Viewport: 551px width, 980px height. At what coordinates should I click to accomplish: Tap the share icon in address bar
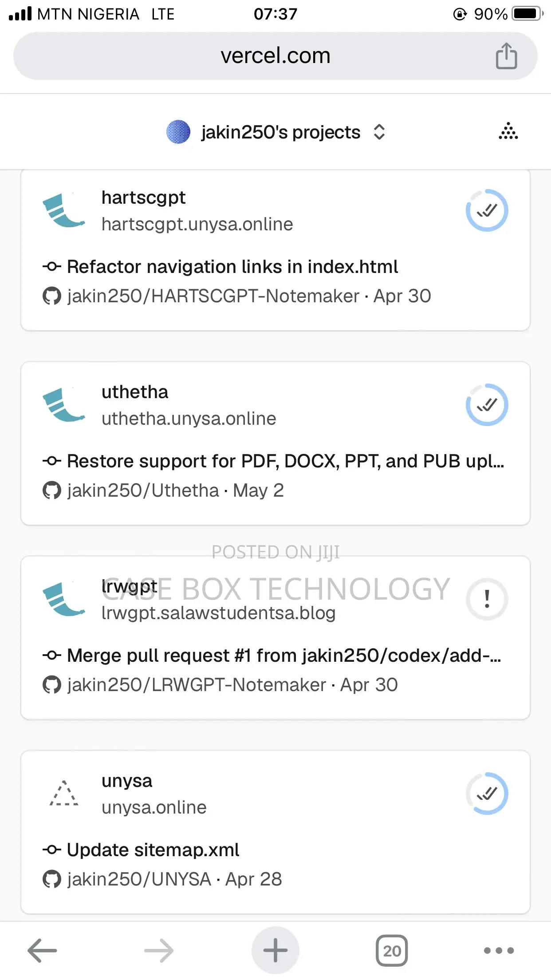coord(506,56)
